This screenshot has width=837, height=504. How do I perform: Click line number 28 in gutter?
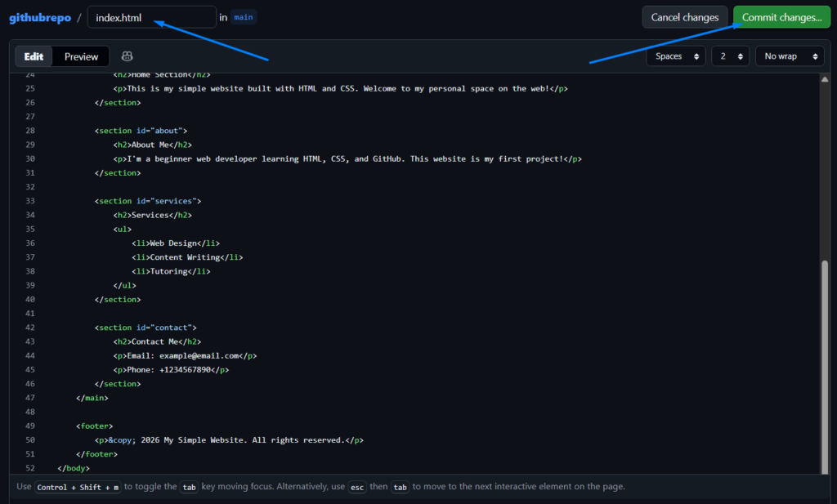coord(30,131)
